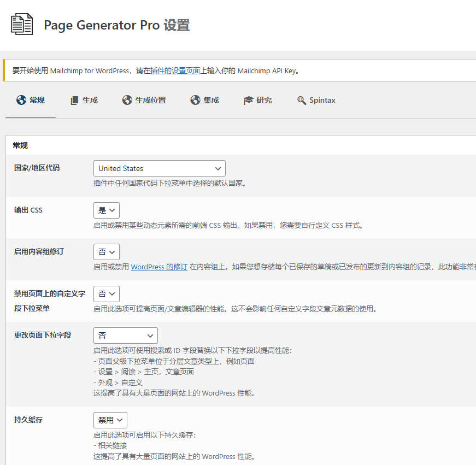
Task: Click the text 插件中任何国家代码下拉菜单中选择的默认国家。
Action: (x=170, y=184)
